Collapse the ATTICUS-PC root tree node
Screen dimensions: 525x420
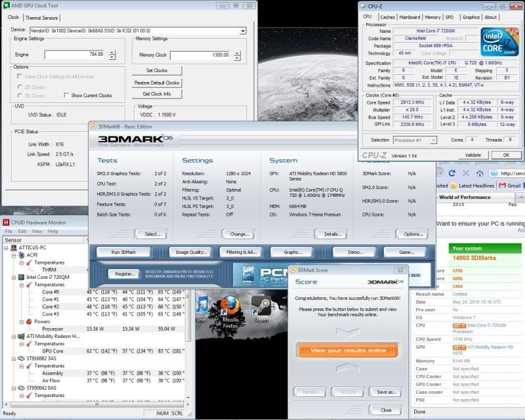6,248
